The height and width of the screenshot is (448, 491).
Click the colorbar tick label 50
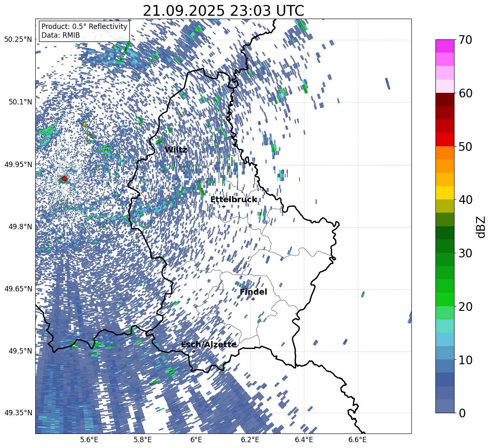pyautogui.click(x=465, y=146)
